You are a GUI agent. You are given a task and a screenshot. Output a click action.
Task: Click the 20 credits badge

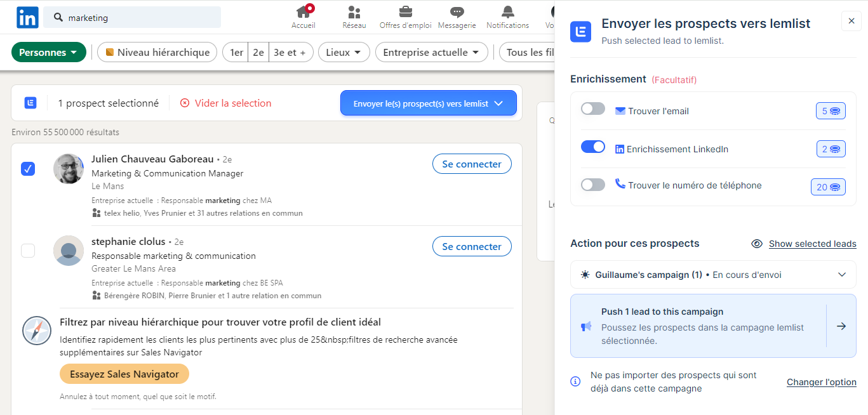coord(828,187)
